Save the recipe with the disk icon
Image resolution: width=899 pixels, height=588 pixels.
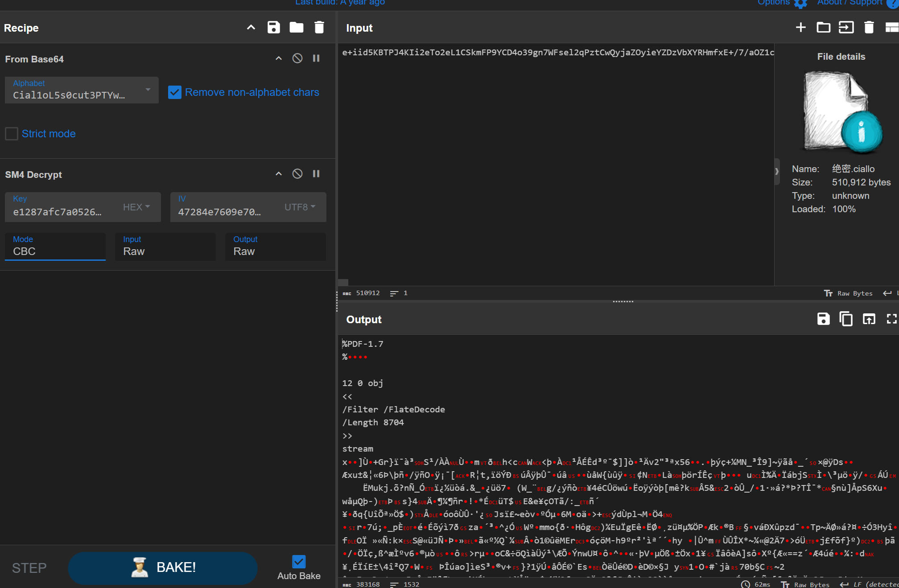pos(273,28)
